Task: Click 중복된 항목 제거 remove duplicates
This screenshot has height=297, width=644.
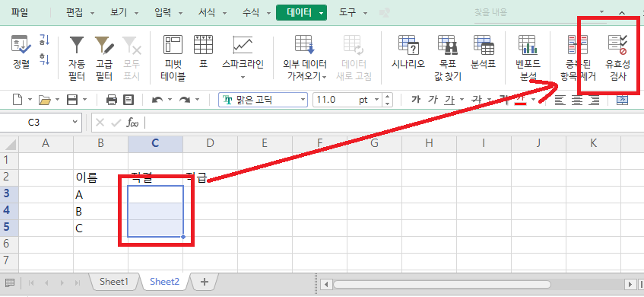Action: tap(578, 59)
